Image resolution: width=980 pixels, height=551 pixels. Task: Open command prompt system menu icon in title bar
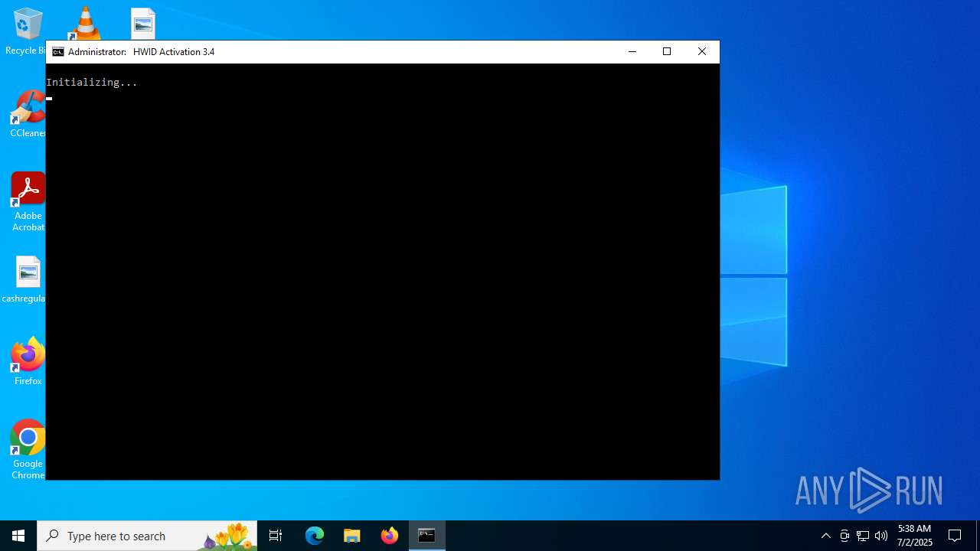(x=57, y=52)
